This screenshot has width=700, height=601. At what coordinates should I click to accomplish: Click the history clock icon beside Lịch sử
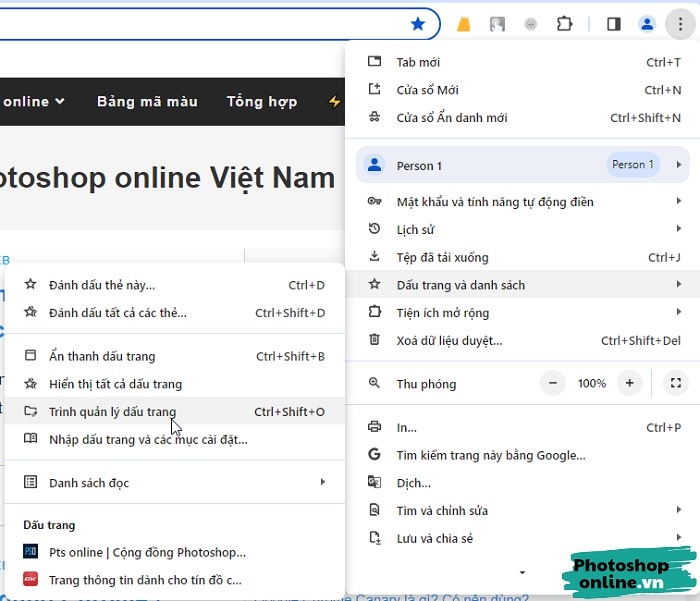coord(374,229)
